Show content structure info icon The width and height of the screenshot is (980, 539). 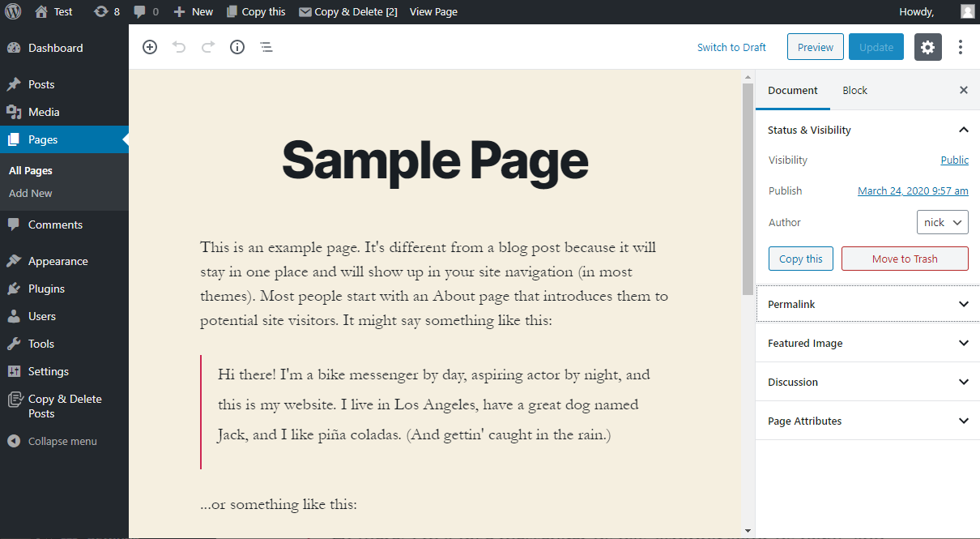(237, 47)
